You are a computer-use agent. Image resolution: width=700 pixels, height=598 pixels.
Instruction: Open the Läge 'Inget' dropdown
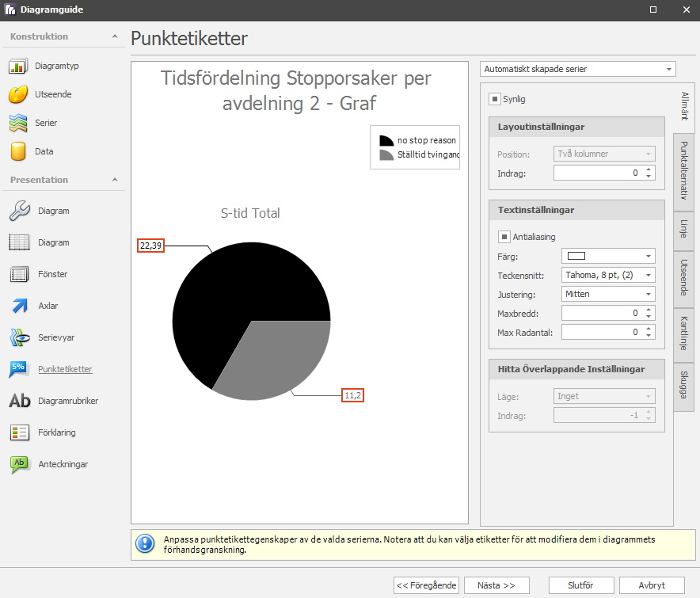coord(604,396)
